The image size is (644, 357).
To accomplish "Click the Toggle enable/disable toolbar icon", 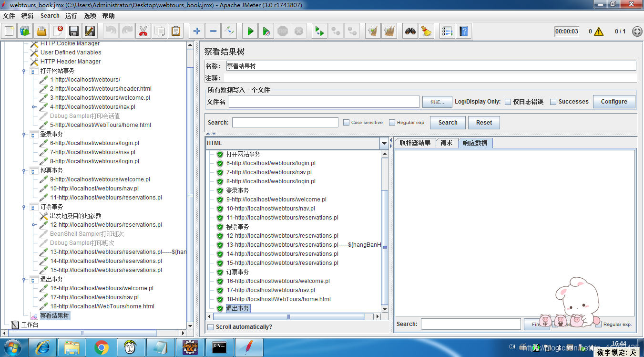I will [x=229, y=31].
